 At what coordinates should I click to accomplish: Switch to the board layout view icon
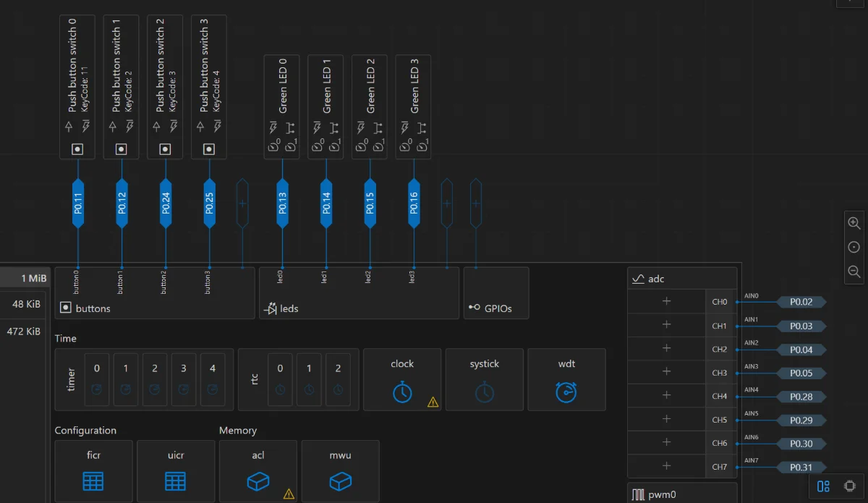point(823,487)
